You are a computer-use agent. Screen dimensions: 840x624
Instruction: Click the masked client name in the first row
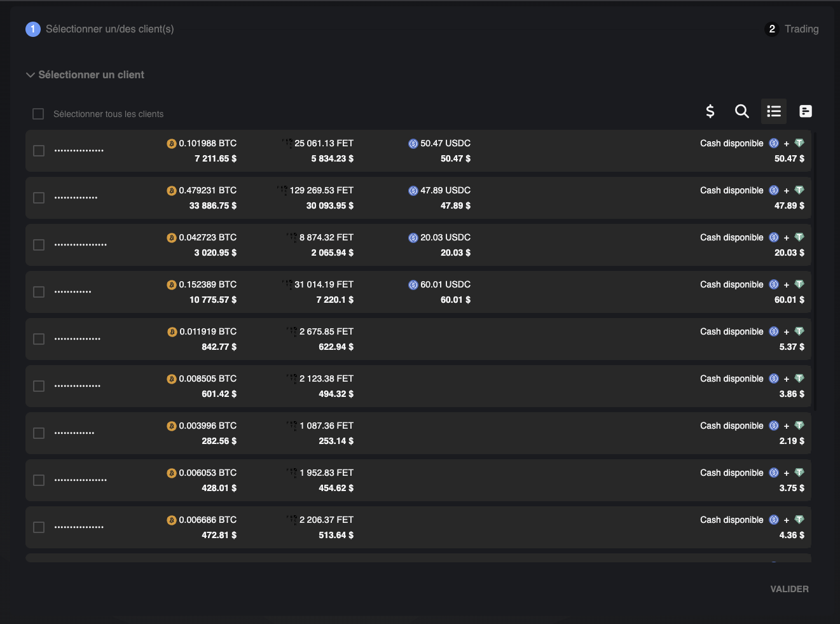coord(78,150)
